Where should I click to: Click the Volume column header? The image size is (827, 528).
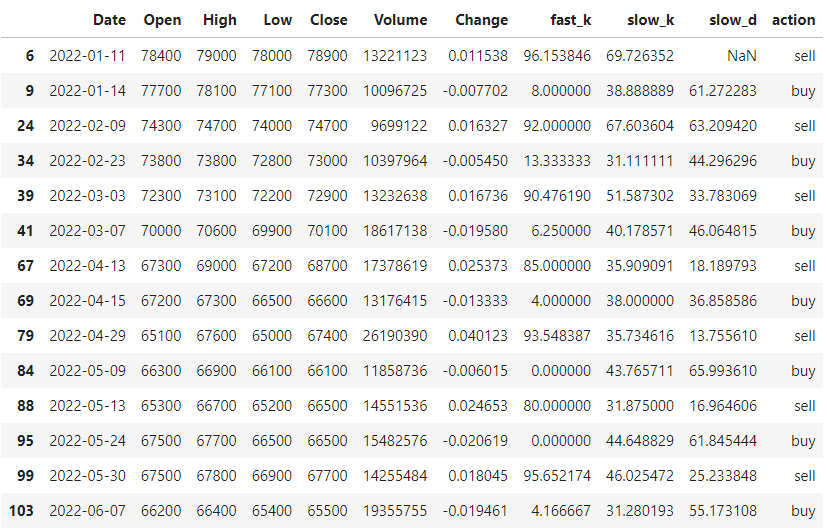(x=400, y=20)
